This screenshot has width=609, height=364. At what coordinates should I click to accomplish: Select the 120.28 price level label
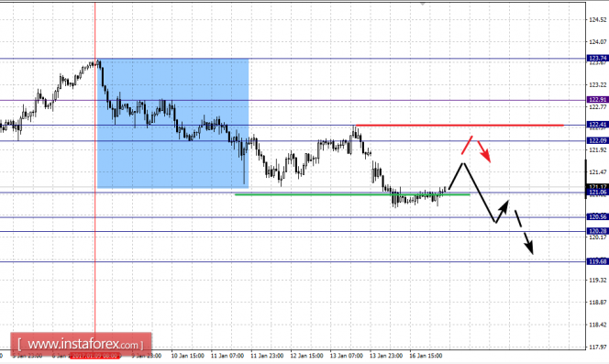pos(597,231)
